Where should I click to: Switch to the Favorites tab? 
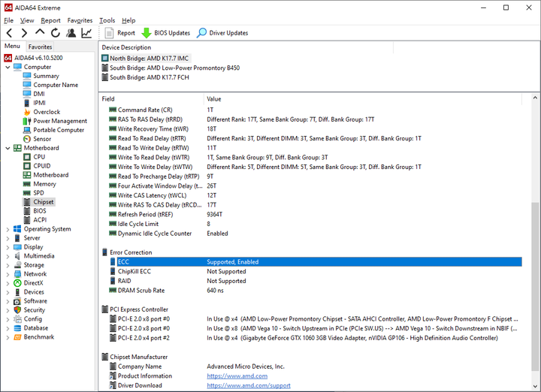coord(40,47)
